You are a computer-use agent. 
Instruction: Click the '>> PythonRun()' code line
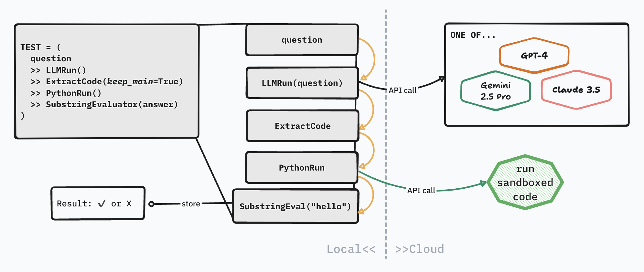click(x=66, y=93)
